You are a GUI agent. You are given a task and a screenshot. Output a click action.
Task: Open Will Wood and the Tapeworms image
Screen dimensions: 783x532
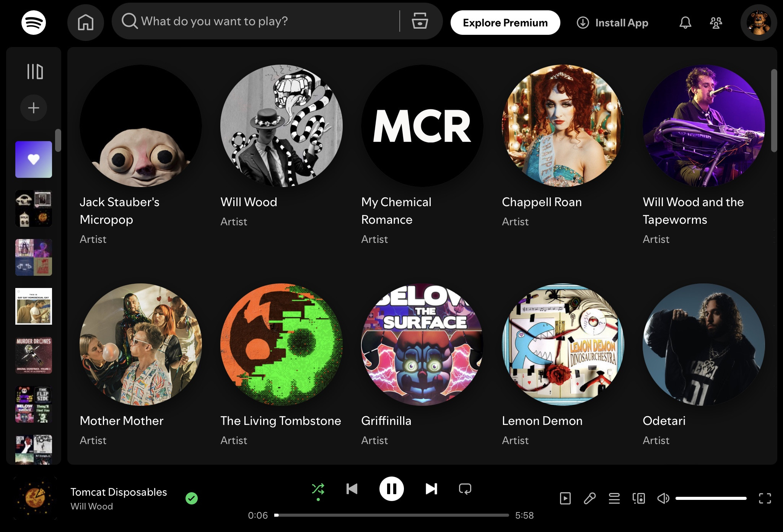point(704,126)
